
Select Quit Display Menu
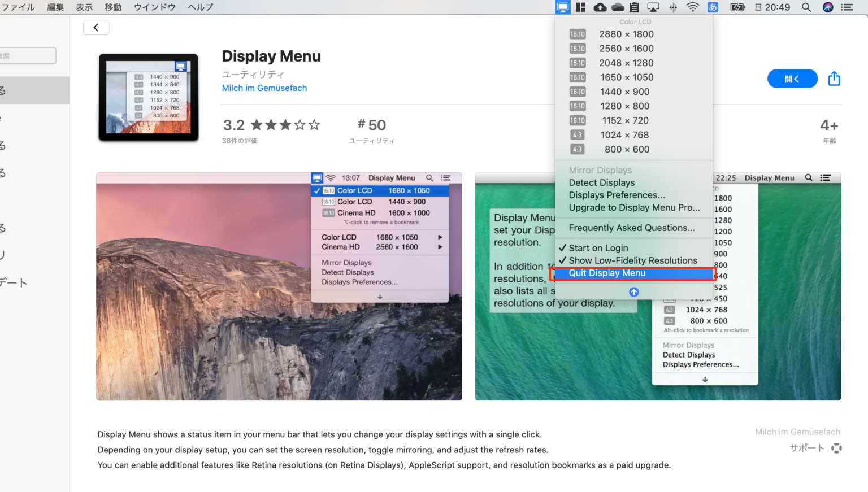[x=607, y=273]
